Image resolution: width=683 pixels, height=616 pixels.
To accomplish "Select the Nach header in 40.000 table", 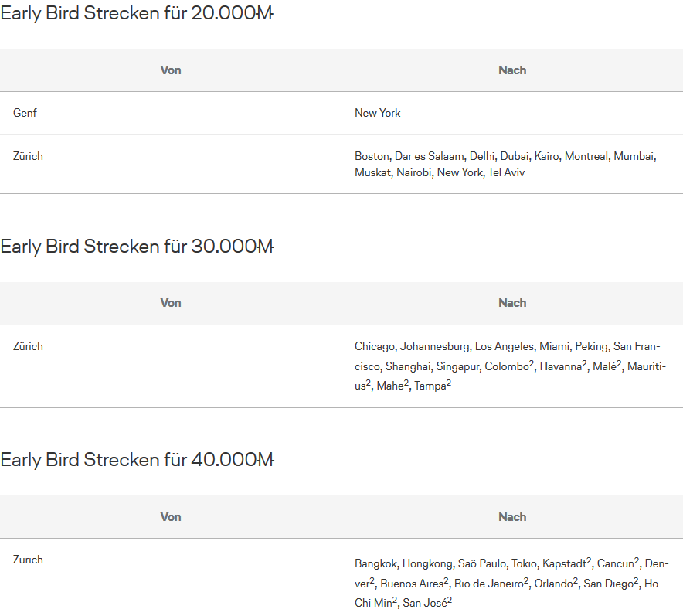I will 512,516.
